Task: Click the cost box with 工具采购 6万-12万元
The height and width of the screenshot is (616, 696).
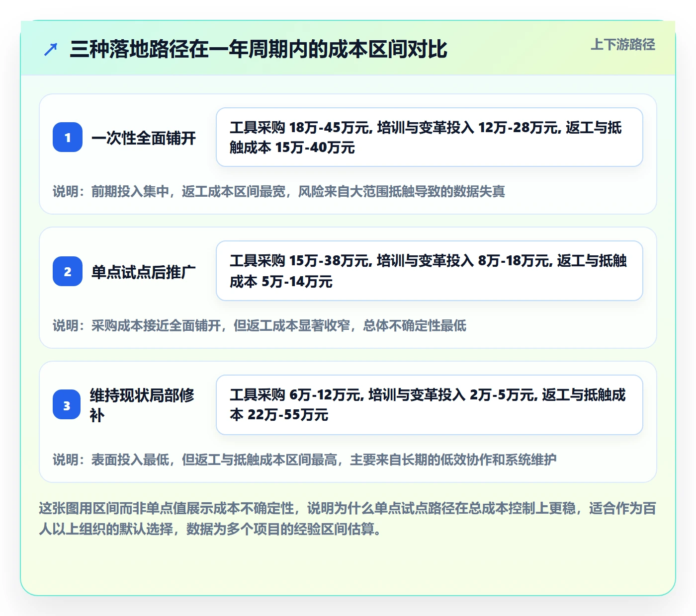Action: click(x=430, y=405)
